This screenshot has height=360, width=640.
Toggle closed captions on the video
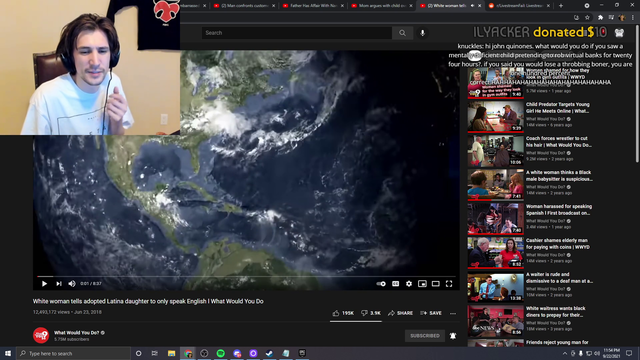coord(396,284)
